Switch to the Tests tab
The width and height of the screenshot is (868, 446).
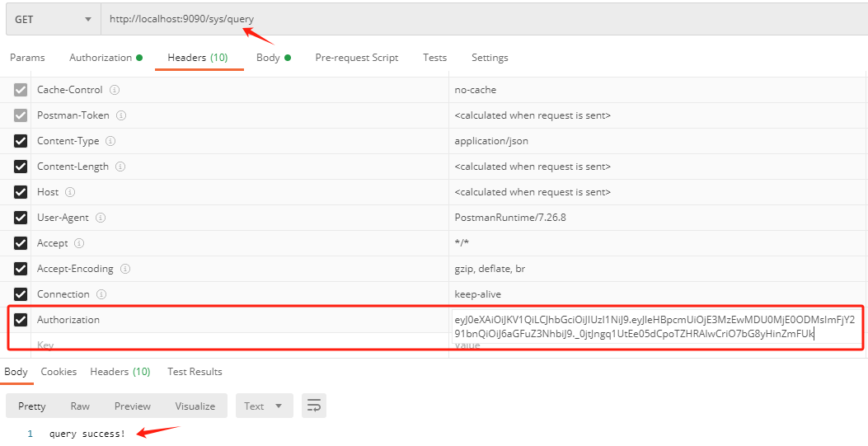[x=434, y=58]
